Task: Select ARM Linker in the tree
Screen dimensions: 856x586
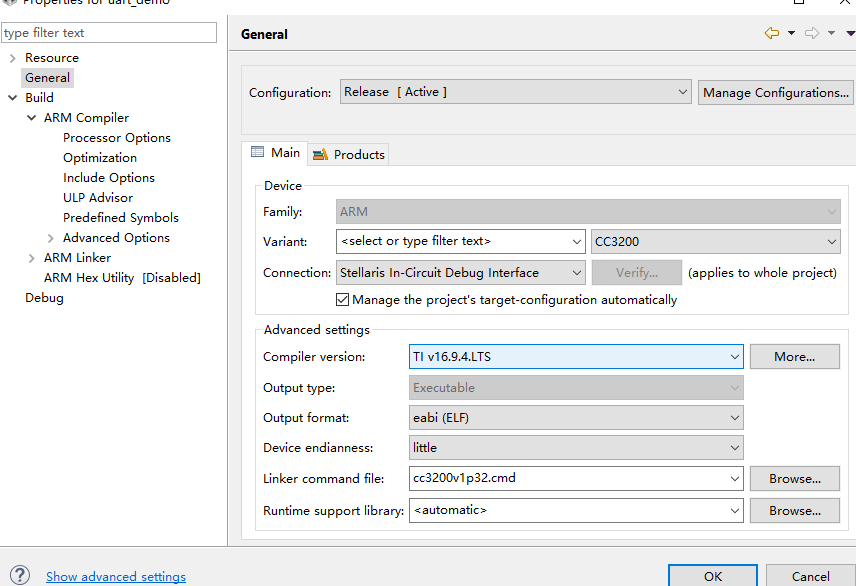Action: pyautogui.click(x=78, y=258)
